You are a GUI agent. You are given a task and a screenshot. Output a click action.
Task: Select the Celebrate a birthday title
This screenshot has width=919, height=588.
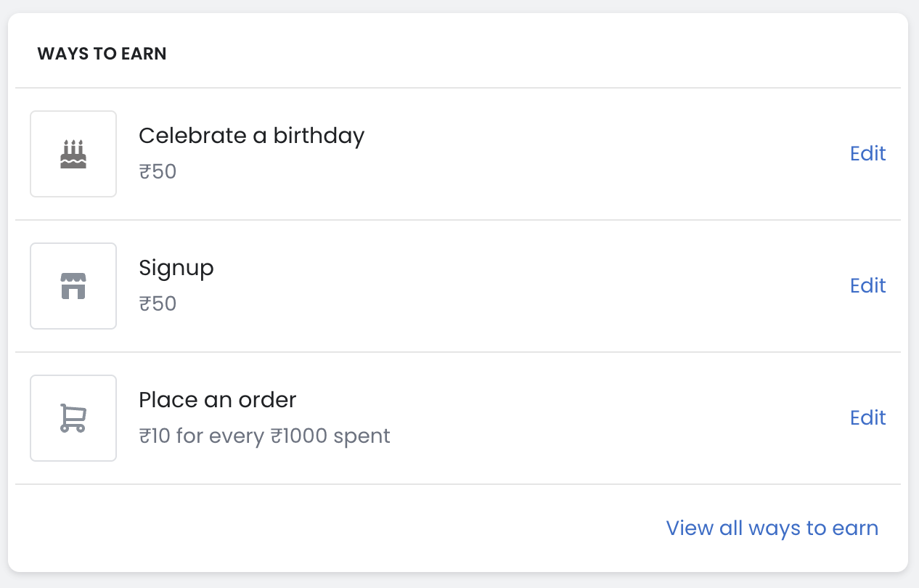tap(251, 136)
